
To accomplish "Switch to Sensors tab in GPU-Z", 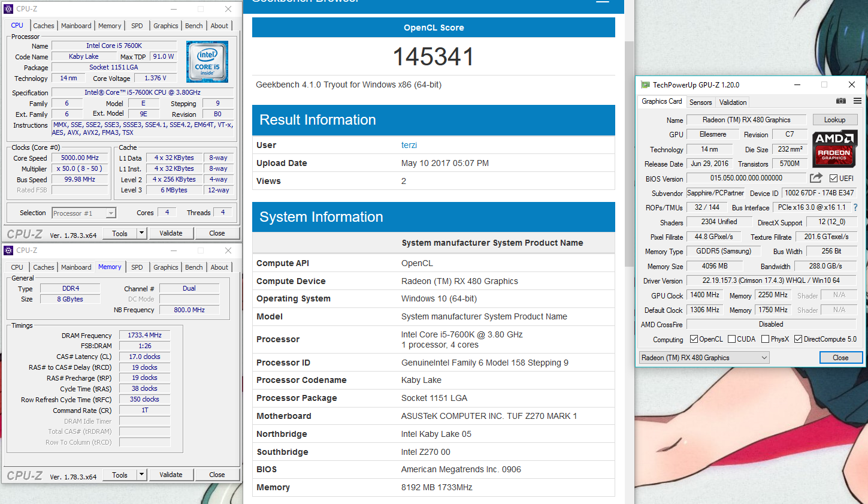I will click(700, 102).
